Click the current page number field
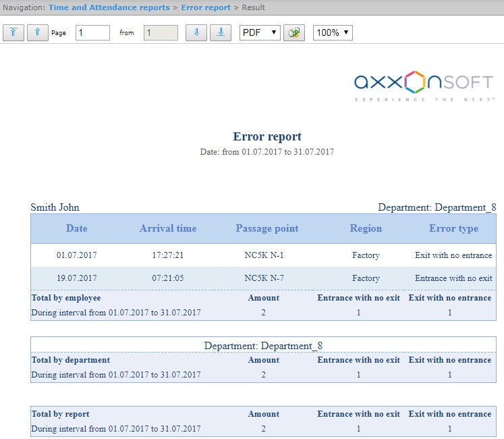 pyautogui.click(x=92, y=32)
